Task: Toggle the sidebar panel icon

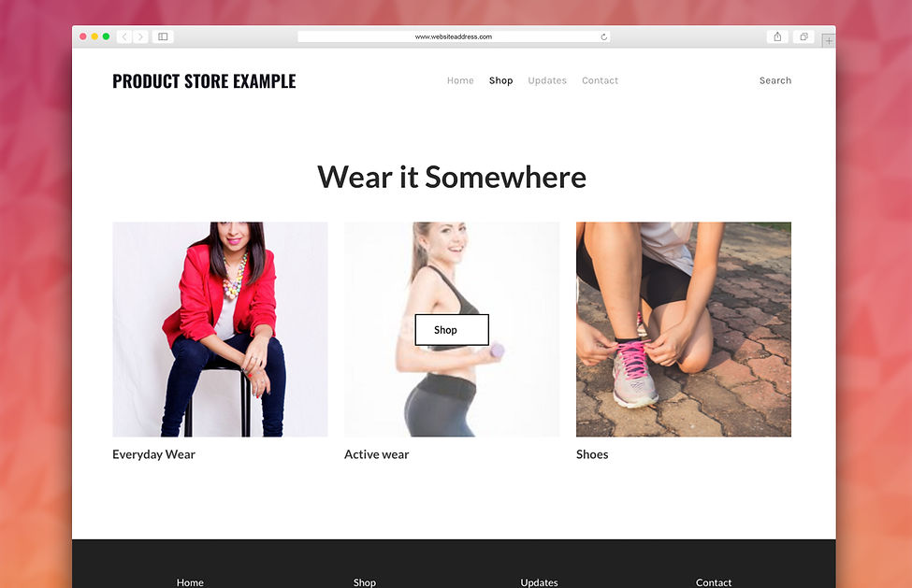Action: (x=163, y=36)
